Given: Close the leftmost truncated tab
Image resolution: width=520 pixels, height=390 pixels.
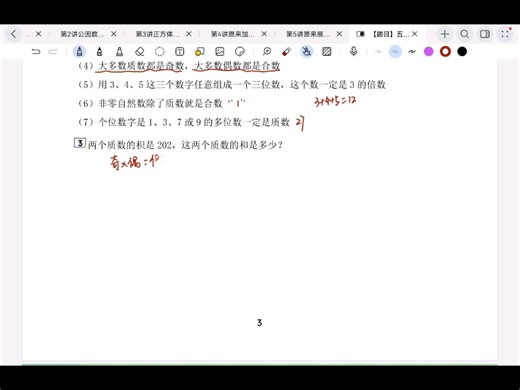Looking at the screenshot, I should (38, 34).
